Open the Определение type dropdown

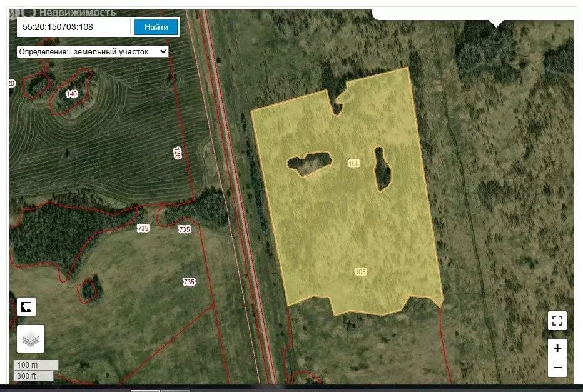coord(119,52)
